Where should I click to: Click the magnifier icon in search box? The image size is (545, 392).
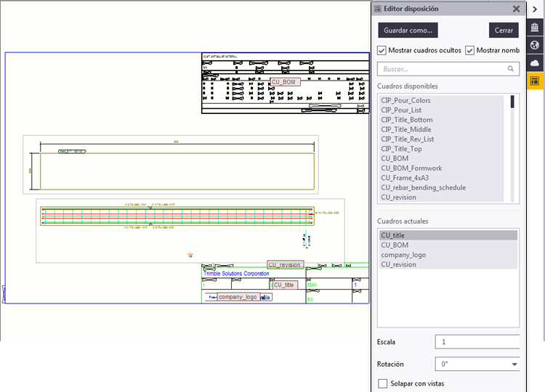[x=512, y=69]
